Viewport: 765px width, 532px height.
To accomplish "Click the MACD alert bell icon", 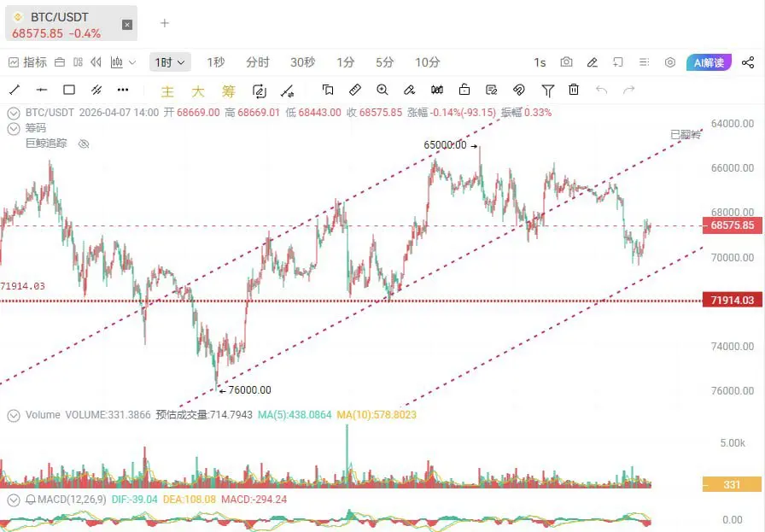I will click(x=31, y=500).
